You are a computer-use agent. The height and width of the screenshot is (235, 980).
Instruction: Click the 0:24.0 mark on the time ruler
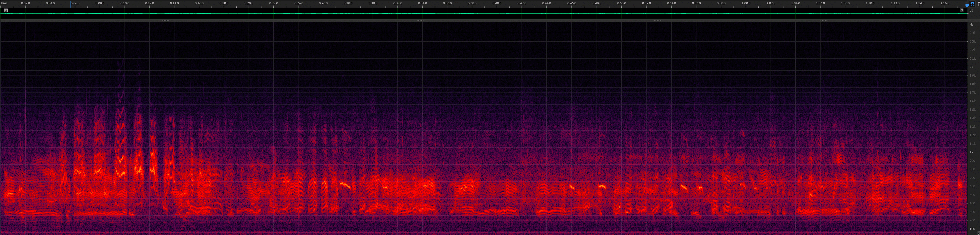tap(299, 3)
